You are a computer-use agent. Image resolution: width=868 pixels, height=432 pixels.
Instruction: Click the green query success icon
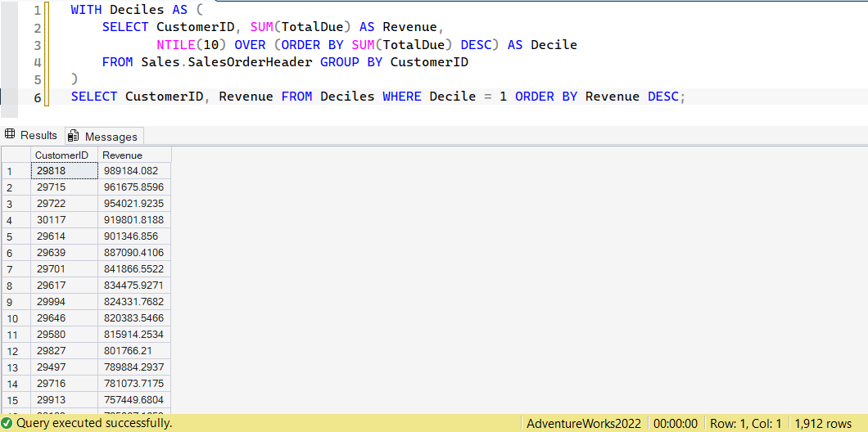click(x=7, y=424)
